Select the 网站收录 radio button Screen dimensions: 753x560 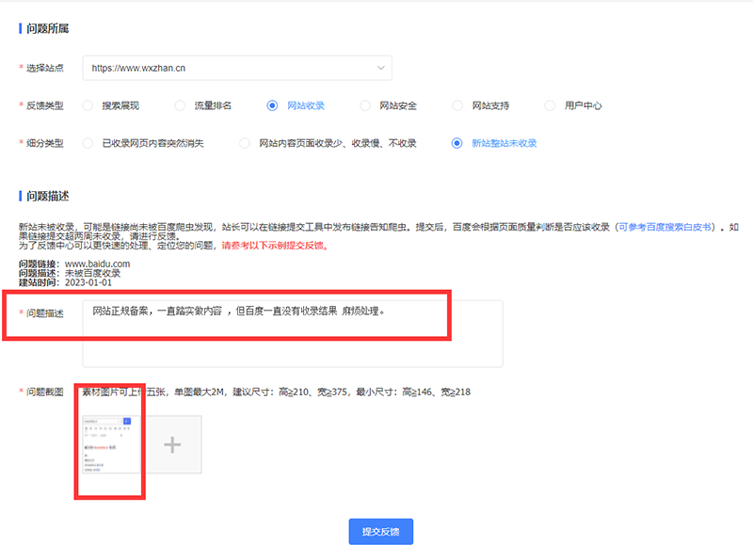[273, 105]
